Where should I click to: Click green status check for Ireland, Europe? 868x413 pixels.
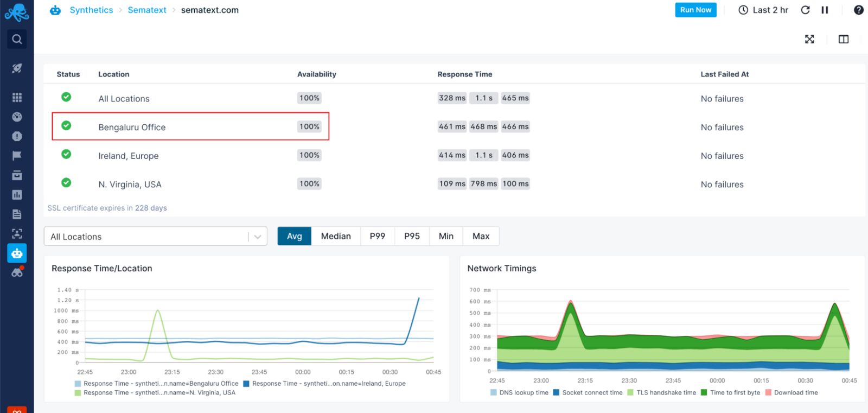[66, 154]
